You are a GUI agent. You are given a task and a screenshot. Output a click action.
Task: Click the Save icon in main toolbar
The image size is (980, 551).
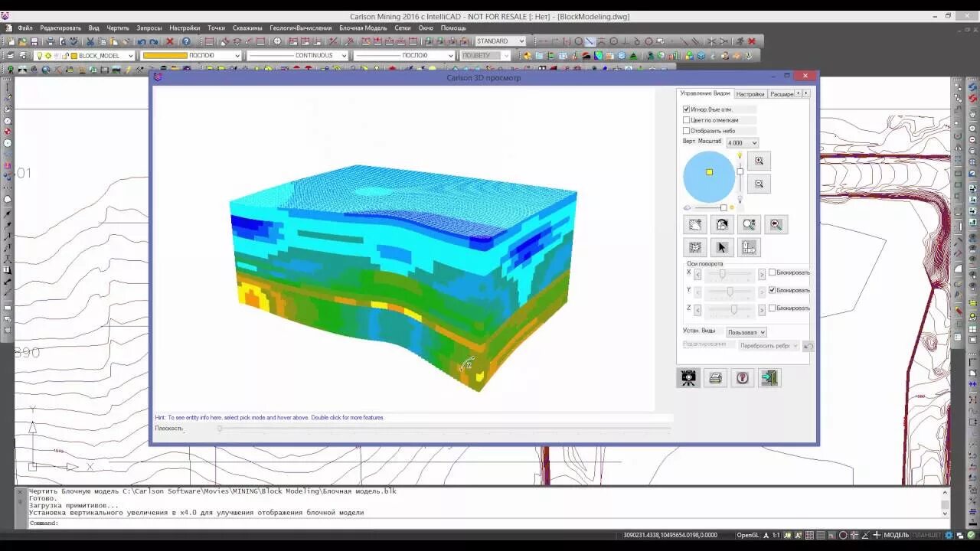(x=34, y=41)
